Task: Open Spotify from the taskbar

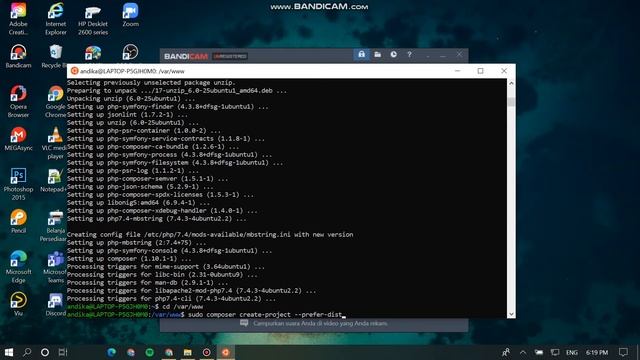Action: point(149,352)
